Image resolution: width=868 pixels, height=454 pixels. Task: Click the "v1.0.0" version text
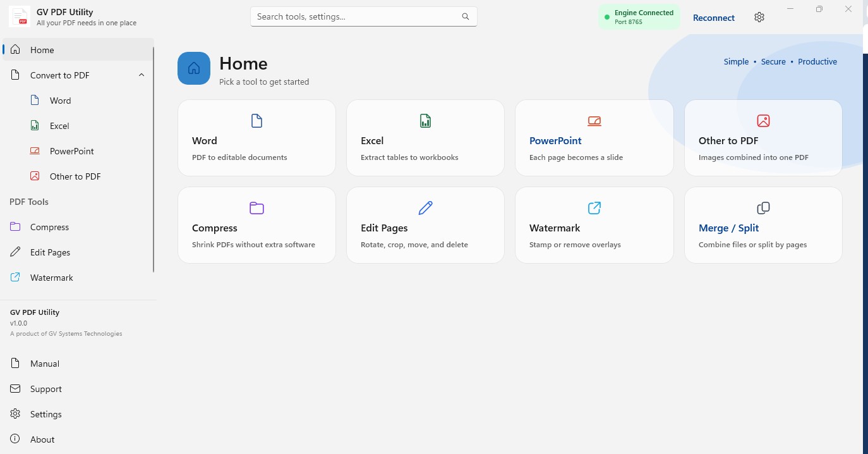pyautogui.click(x=18, y=323)
